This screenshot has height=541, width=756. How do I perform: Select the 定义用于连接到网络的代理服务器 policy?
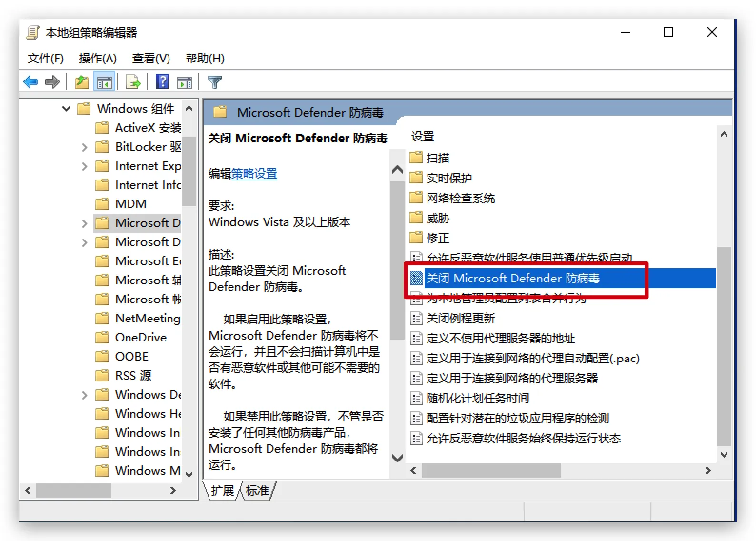point(512,378)
